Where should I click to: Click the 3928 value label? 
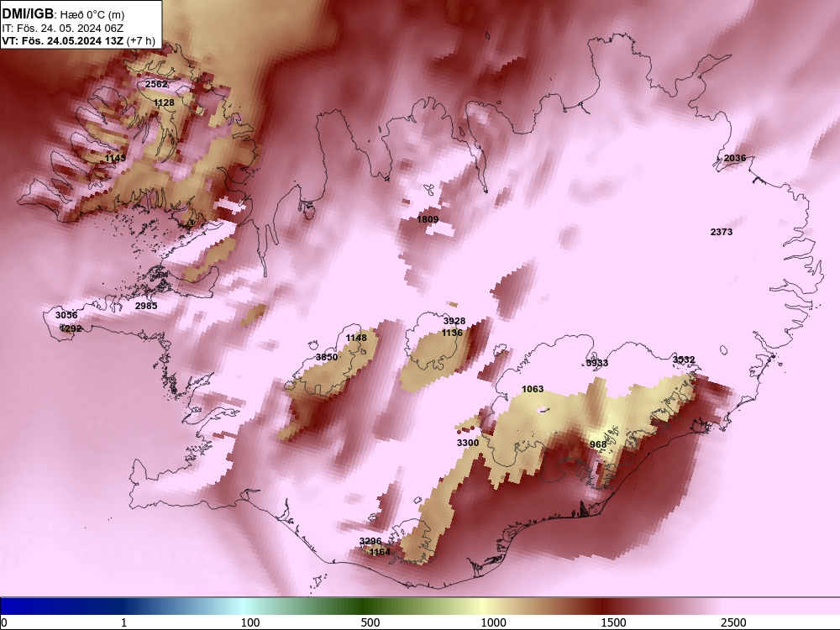click(454, 321)
